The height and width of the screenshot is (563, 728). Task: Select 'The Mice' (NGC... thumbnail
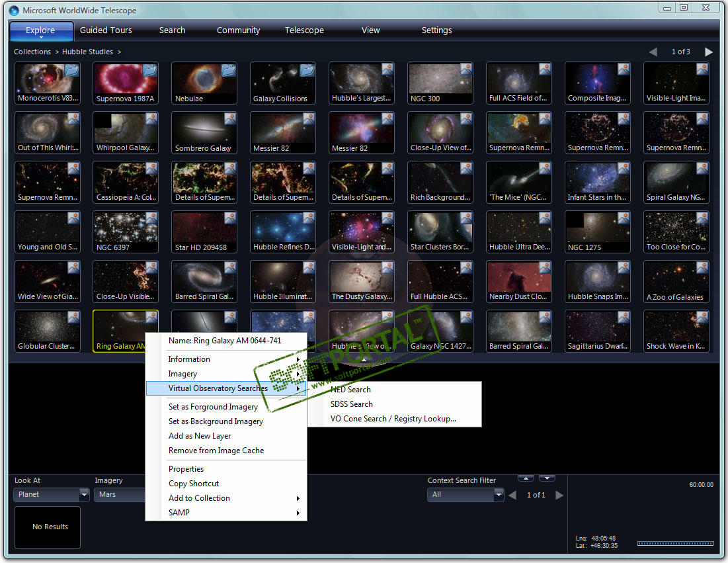pyautogui.click(x=519, y=183)
